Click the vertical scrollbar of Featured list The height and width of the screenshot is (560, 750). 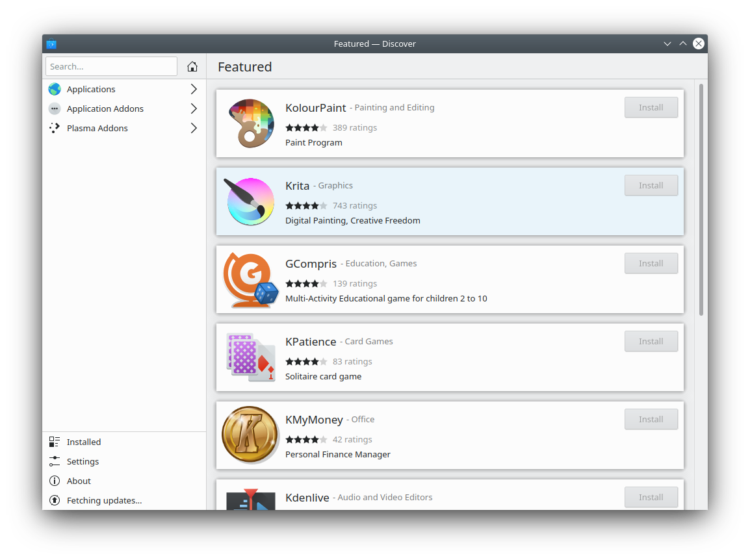[701, 200]
